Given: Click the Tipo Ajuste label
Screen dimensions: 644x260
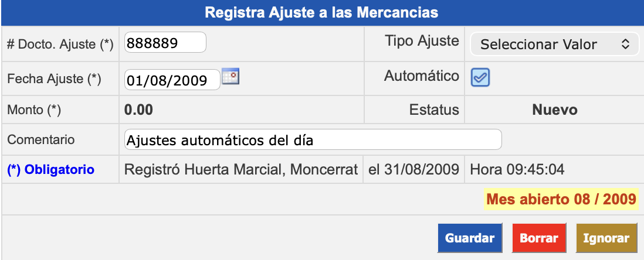Looking at the screenshot, I should [422, 41].
